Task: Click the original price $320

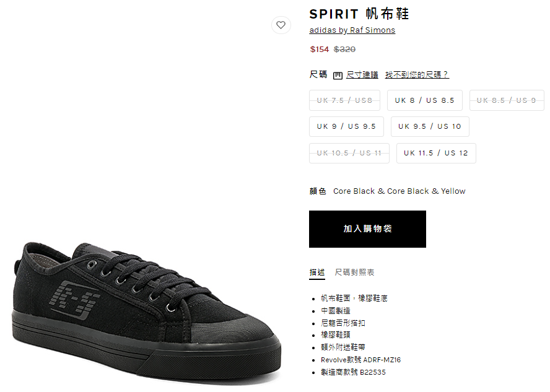Action: click(344, 50)
